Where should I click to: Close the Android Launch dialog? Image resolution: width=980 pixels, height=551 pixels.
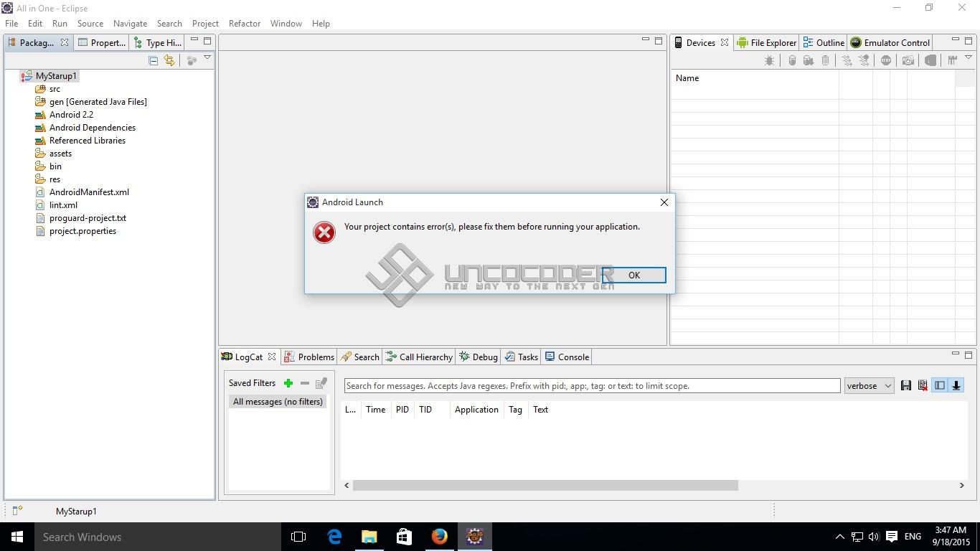664,202
